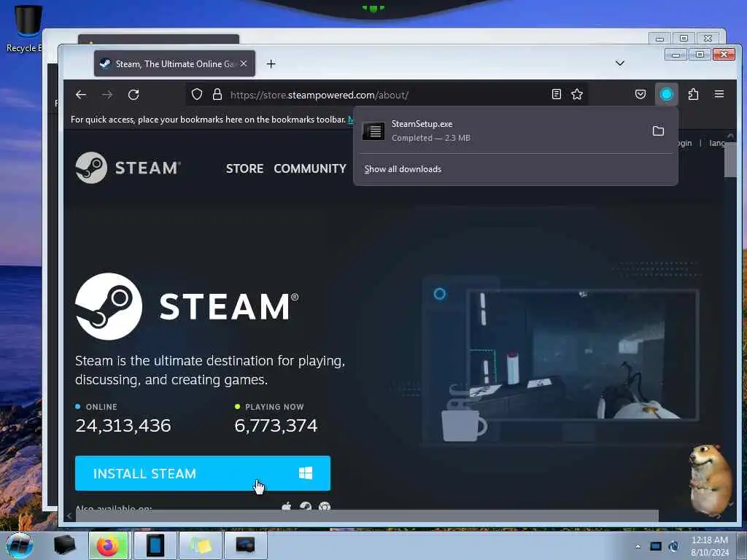747x560 pixels.
Task: Click the horizontal scrollbar at page bottom
Action: point(367,516)
